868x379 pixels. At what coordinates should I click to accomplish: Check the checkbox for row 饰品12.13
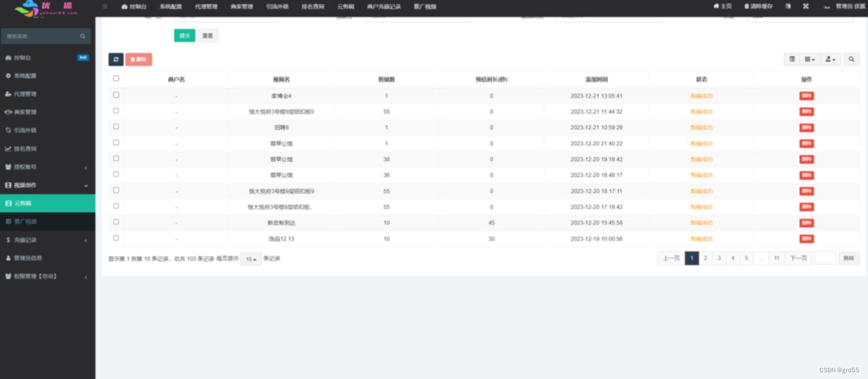(116, 238)
